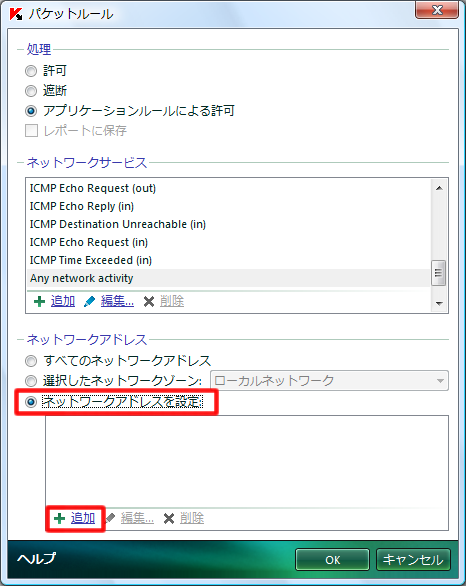Screen dimensions: 466x586
Task: Open the ヘルプ link
Action: tap(36, 558)
